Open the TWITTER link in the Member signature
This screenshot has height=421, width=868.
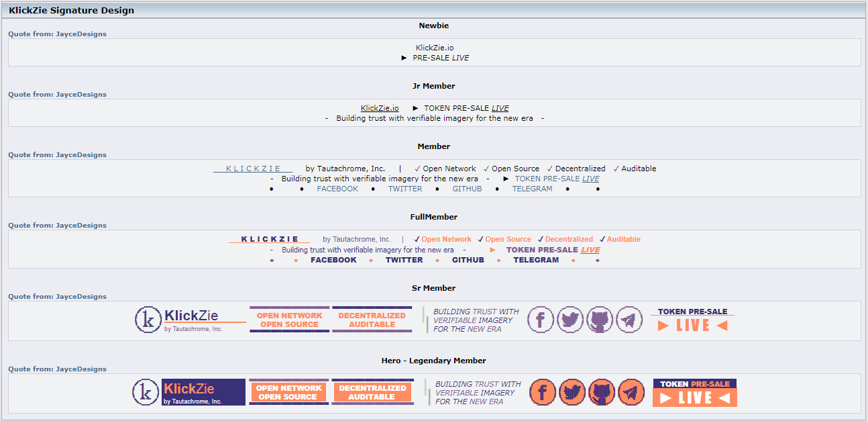[405, 189]
